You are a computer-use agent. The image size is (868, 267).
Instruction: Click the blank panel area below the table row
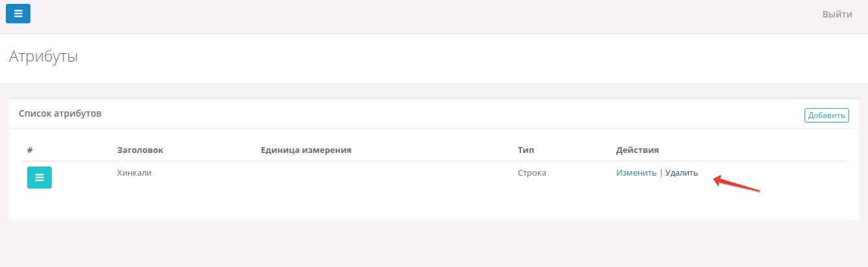421,207
